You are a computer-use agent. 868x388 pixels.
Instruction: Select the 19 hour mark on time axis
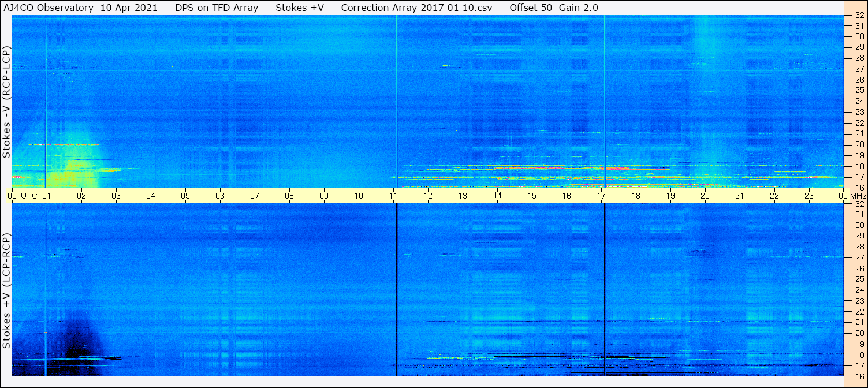click(x=670, y=196)
